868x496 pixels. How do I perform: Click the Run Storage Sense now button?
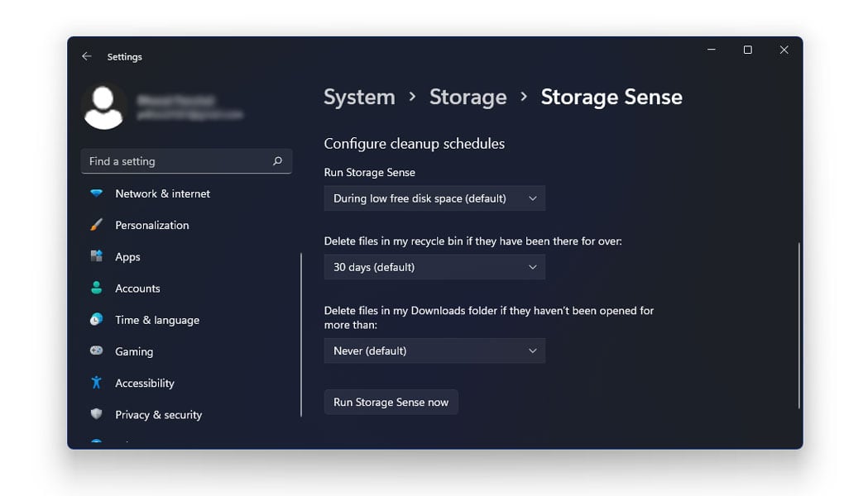391,402
